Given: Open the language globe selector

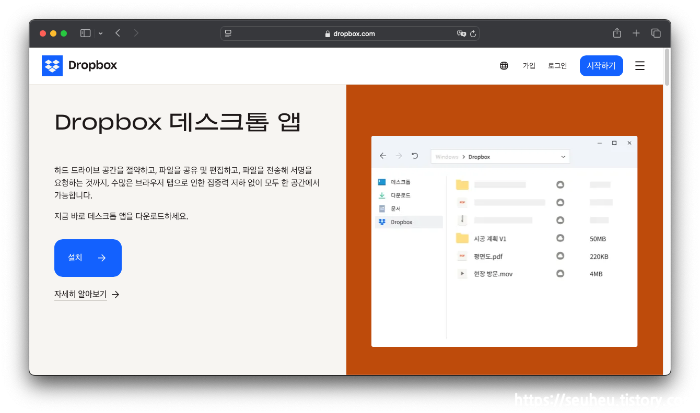Looking at the screenshot, I should pos(504,66).
